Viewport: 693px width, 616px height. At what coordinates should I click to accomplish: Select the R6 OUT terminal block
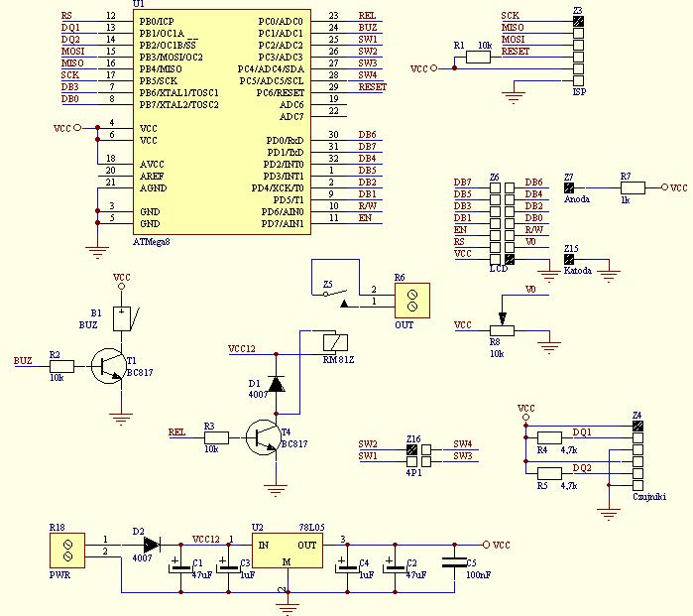click(x=411, y=301)
